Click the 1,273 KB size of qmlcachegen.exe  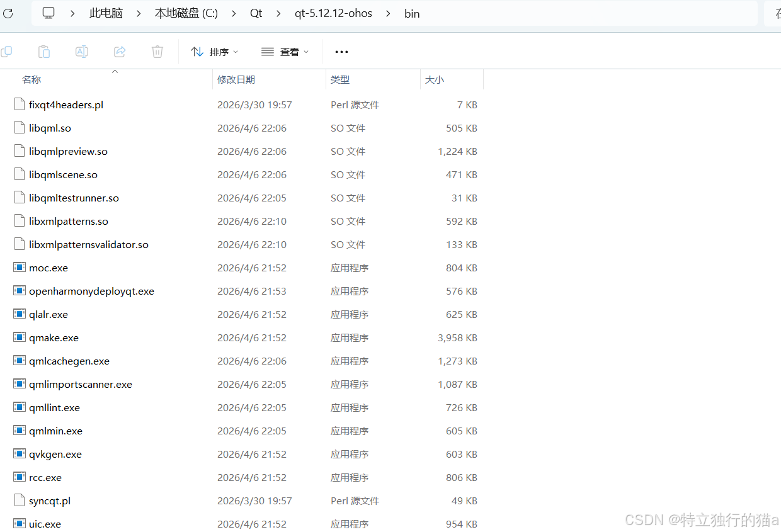click(x=458, y=361)
